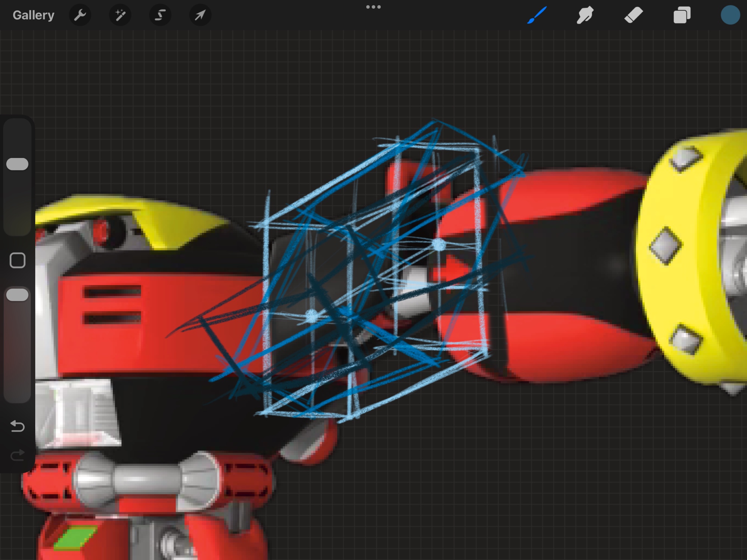The height and width of the screenshot is (560, 747).
Task: Select the Brush tool
Action: [537, 15]
